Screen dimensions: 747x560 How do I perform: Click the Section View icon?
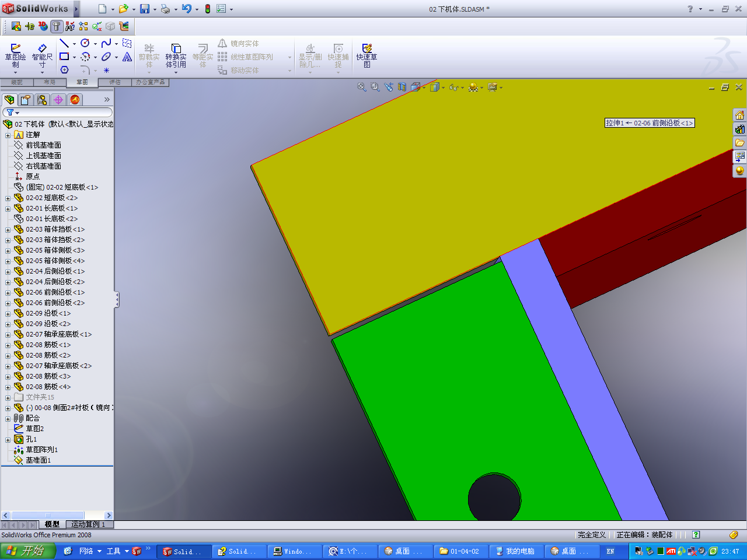402,87
